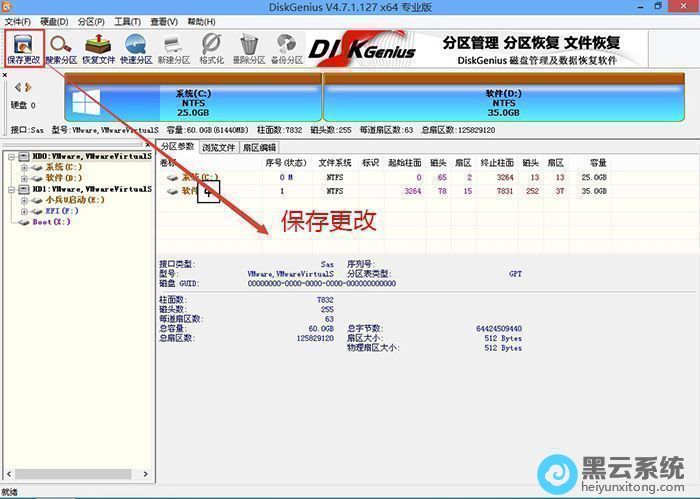Go to next disk with right arrow

[x=30, y=88]
